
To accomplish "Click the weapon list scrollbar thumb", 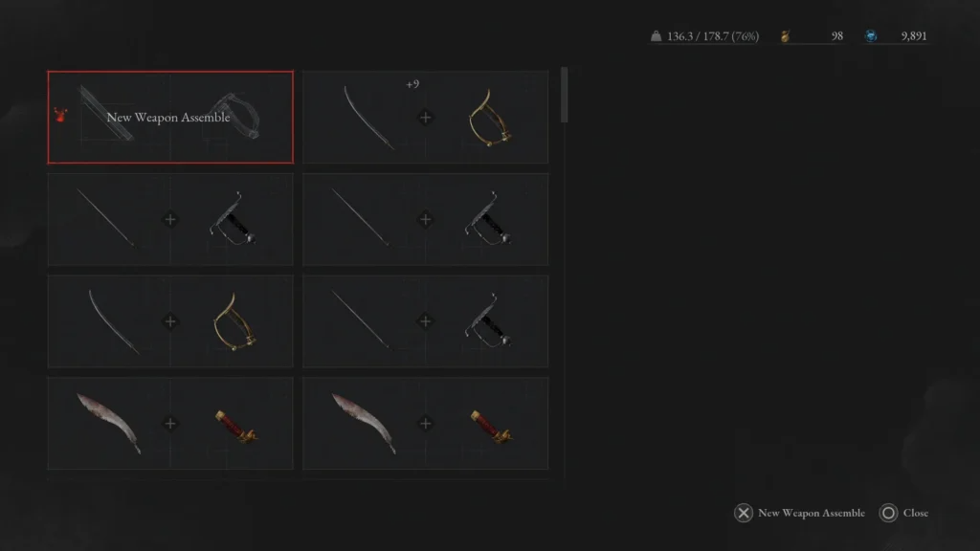I will pos(565,95).
